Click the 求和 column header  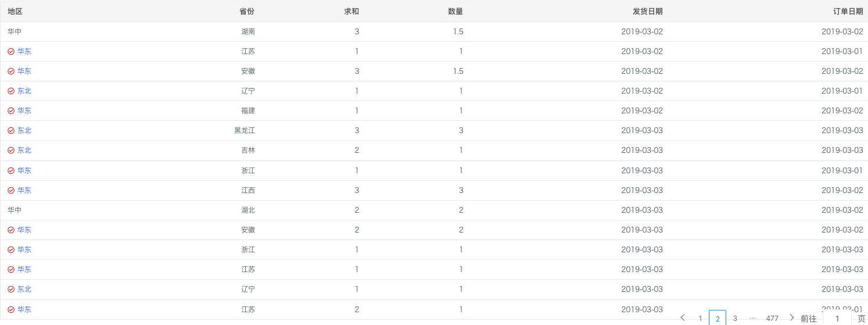pyautogui.click(x=351, y=12)
